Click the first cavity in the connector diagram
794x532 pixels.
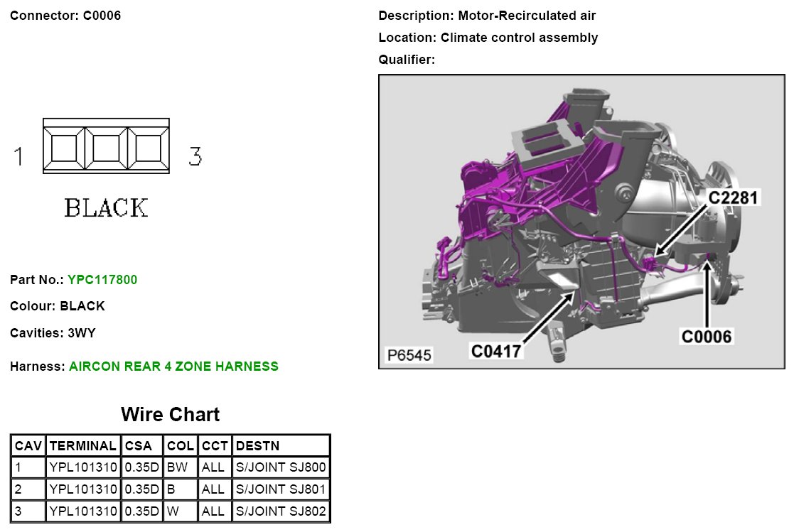[64, 148]
